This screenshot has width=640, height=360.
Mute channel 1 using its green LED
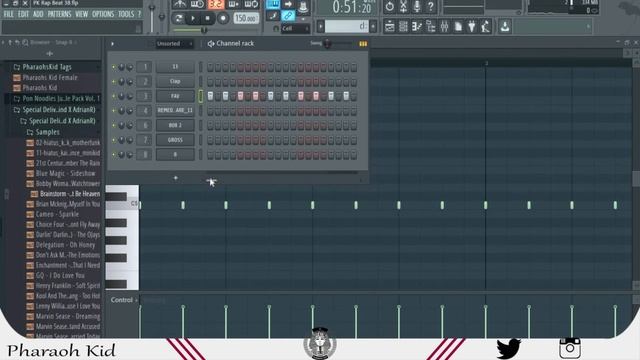pyautogui.click(x=113, y=67)
